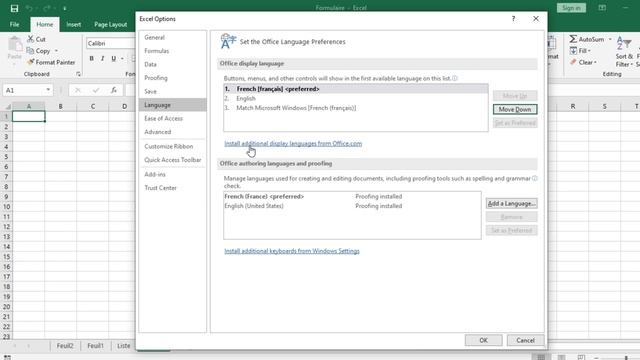640x360 pixels.
Task: Open the File tab
Action: pyautogui.click(x=14, y=24)
